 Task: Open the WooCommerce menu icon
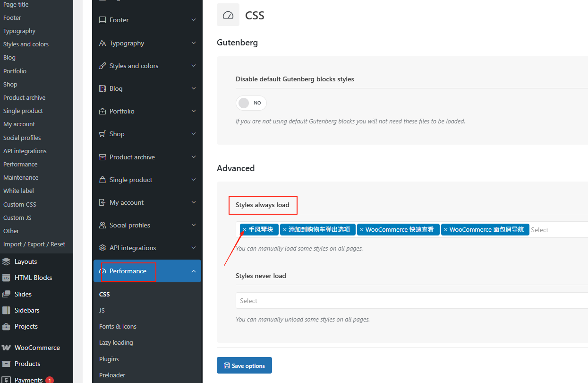(x=6, y=348)
